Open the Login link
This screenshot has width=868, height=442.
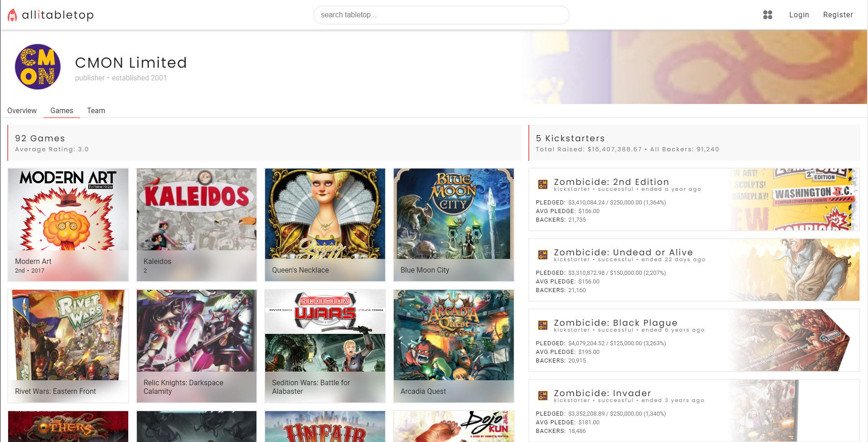[x=799, y=15]
